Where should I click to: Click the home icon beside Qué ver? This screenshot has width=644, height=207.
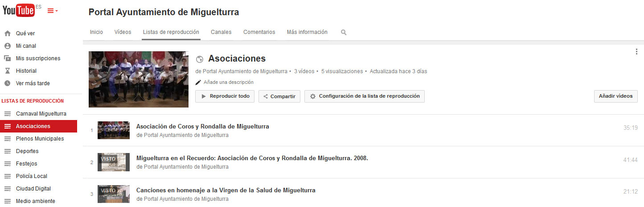(7, 33)
